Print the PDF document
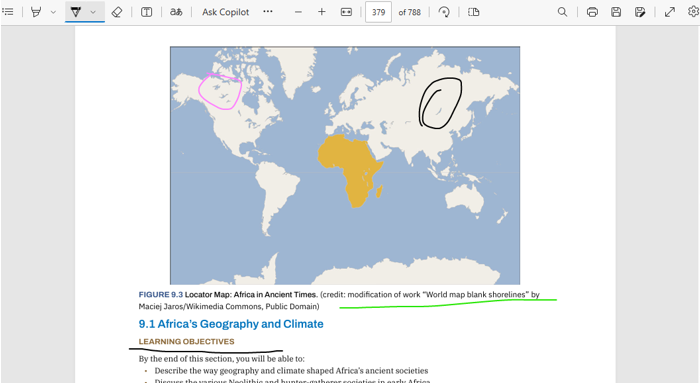The height and width of the screenshot is (383, 700). pyautogui.click(x=592, y=12)
